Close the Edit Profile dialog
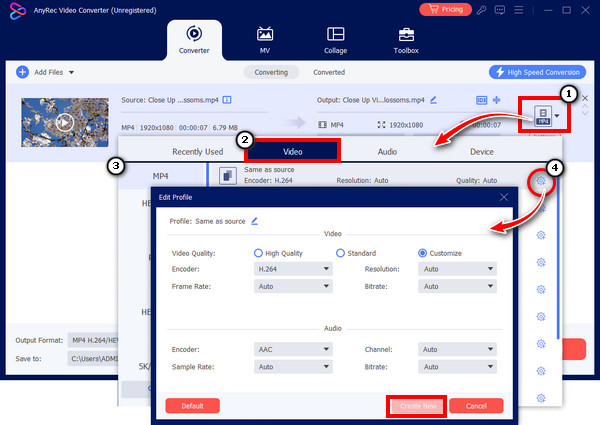The height and width of the screenshot is (425, 600). point(504,197)
